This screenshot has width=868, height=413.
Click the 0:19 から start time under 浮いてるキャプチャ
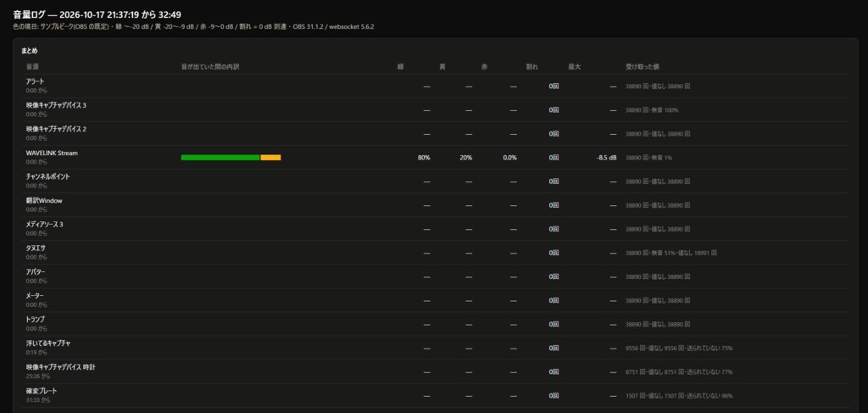point(36,352)
